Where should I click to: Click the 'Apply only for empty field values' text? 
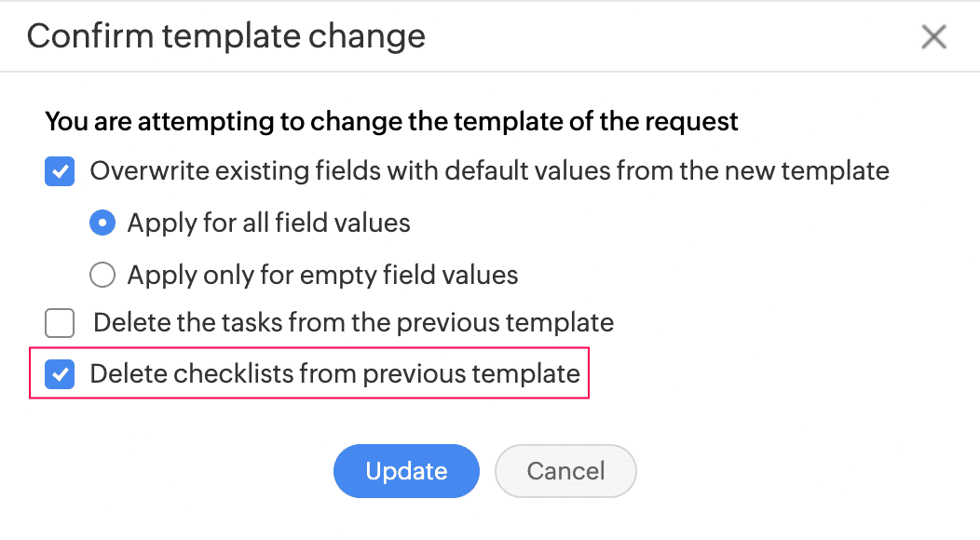(x=322, y=275)
